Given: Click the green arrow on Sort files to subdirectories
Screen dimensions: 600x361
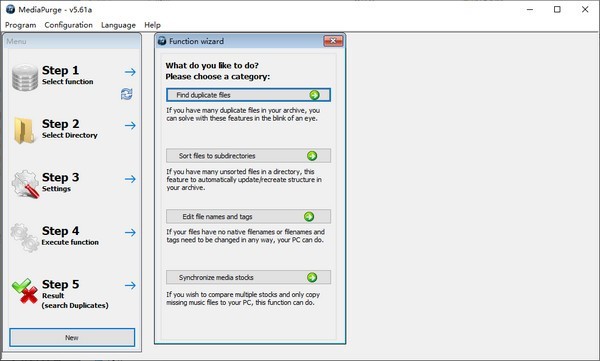Looking at the screenshot, I should (x=312, y=156).
